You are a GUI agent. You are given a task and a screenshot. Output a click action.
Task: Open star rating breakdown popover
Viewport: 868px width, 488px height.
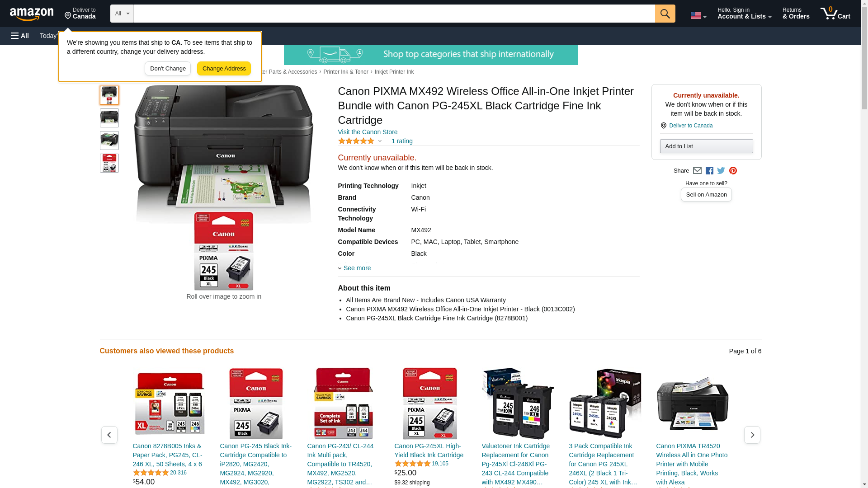click(x=360, y=141)
